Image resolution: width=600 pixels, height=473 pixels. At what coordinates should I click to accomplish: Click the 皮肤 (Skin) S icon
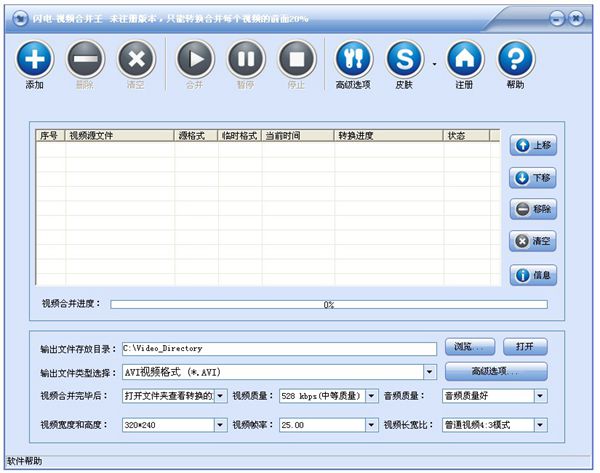(x=404, y=59)
